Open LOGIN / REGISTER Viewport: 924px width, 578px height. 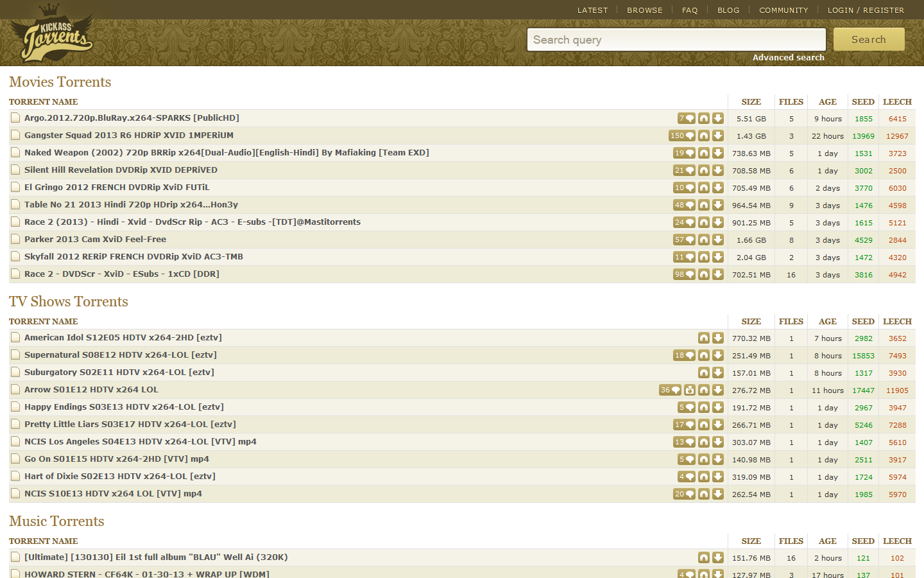866,10
